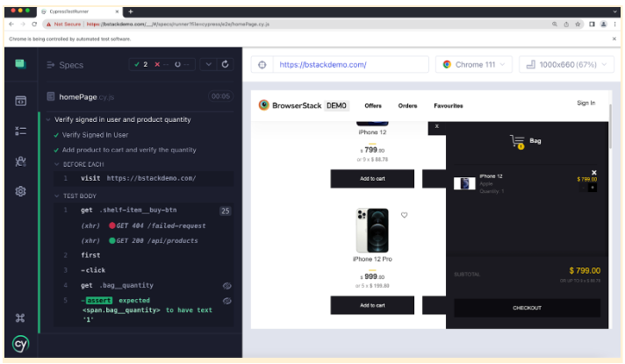This screenshot has width=625, height=364.
Task: Select the Orders nav item
Action: click(407, 105)
